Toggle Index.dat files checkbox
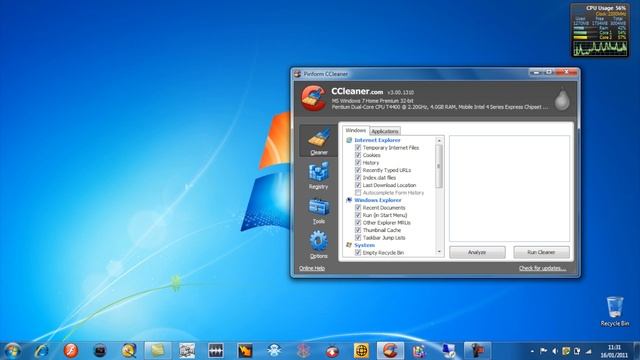The width and height of the screenshot is (640, 360). coord(358,178)
